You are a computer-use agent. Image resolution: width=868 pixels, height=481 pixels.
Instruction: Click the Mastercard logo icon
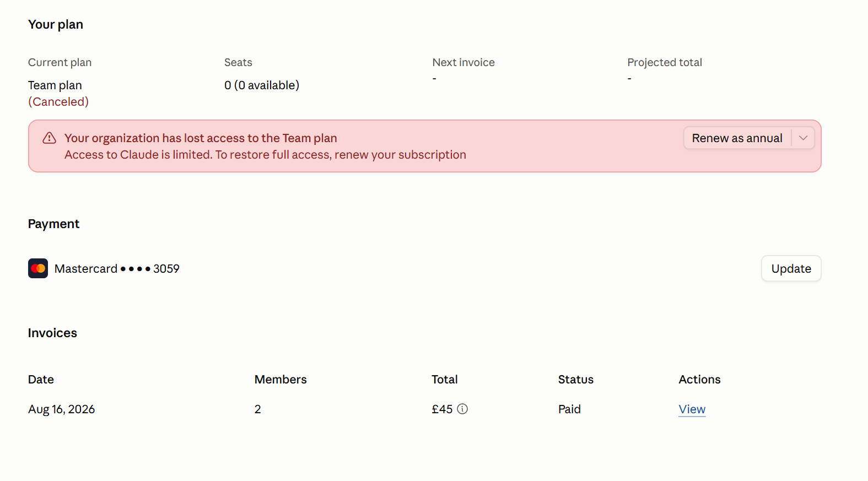click(38, 268)
